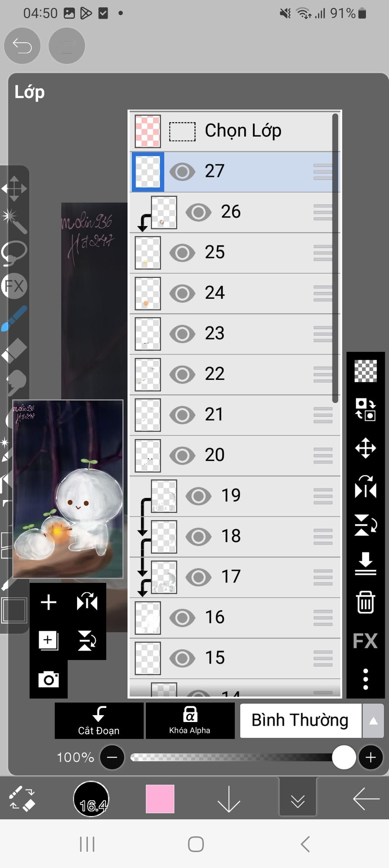389x868 pixels.
Task: Toggle visibility of layer 22
Action: (x=182, y=374)
